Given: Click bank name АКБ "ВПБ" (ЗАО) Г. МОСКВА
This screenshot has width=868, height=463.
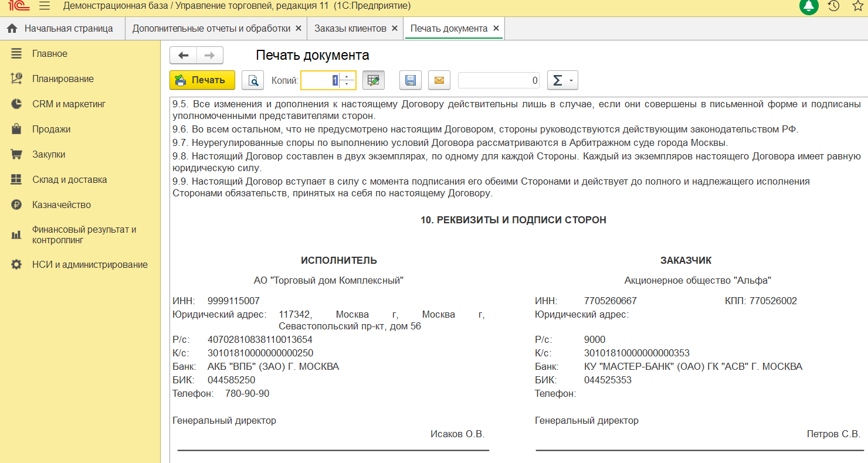Looking at the screenshot, I should [273, 366].
